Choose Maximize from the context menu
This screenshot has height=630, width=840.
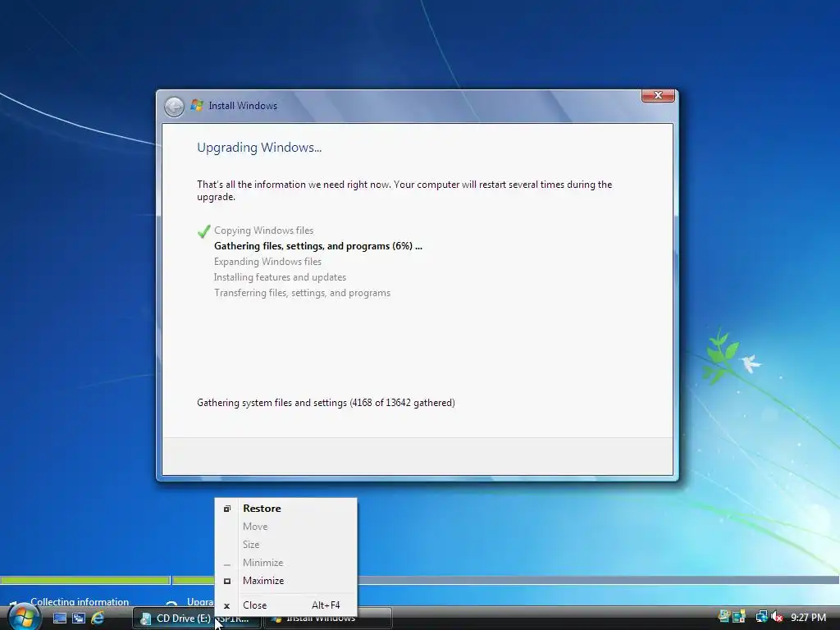tap(285, 581)
